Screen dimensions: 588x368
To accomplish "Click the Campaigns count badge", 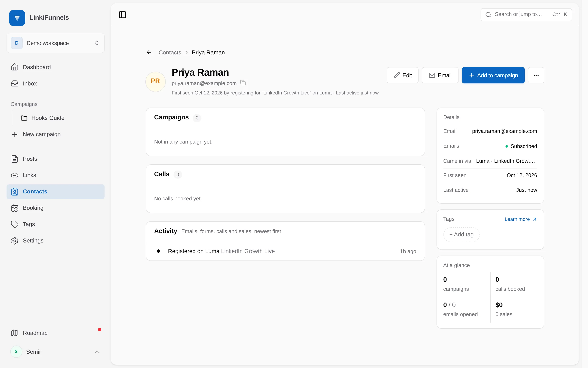I will [197, 118].
